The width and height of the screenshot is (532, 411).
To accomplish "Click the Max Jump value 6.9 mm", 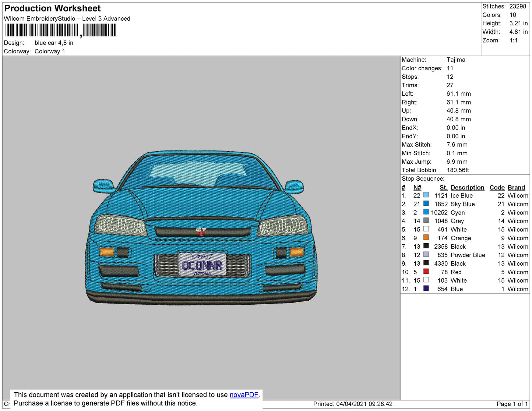I will click(x=457, y=162).
